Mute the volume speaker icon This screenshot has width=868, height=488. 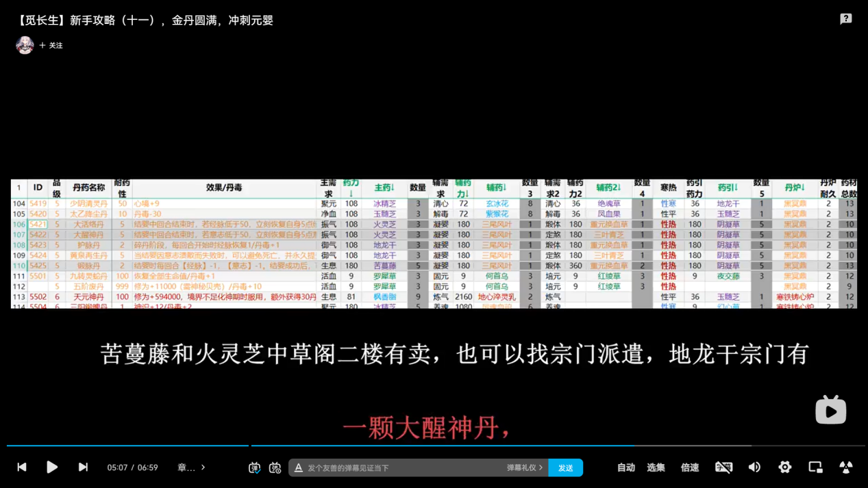point(754,467)
